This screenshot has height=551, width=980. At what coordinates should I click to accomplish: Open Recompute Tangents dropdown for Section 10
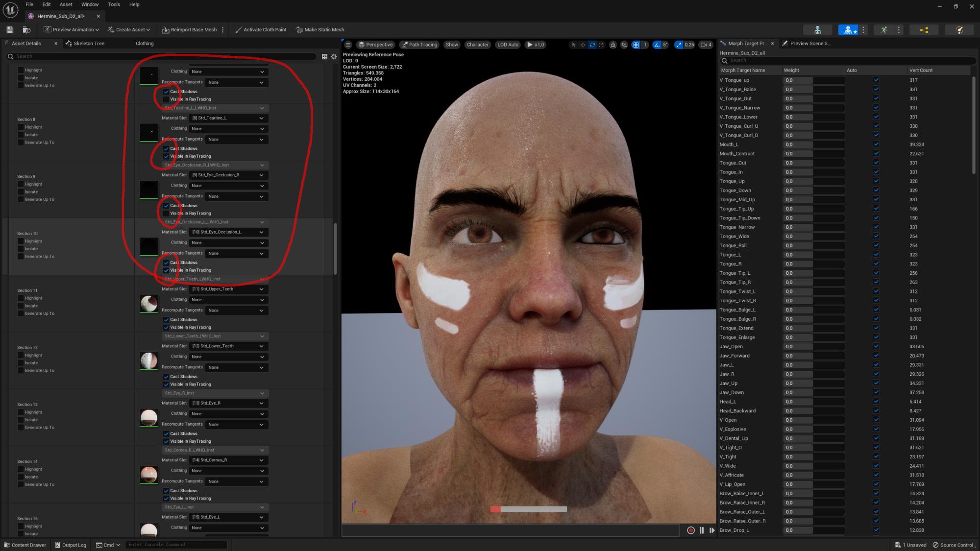coord(237,254)
